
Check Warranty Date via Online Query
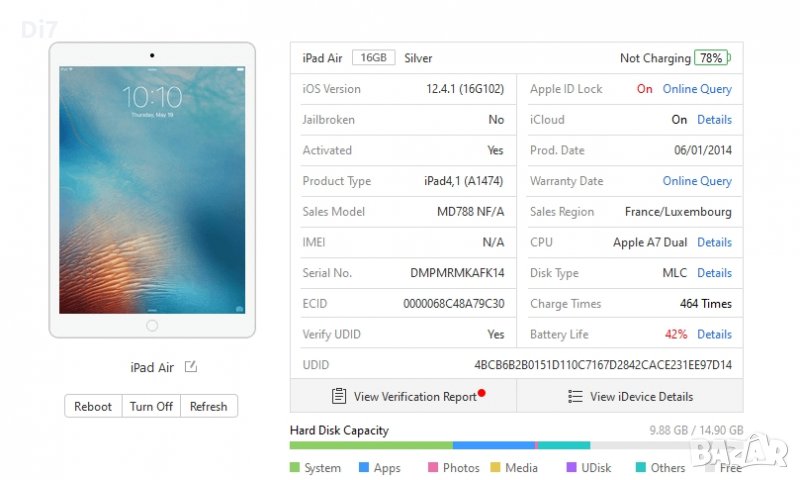coord(697,181)
